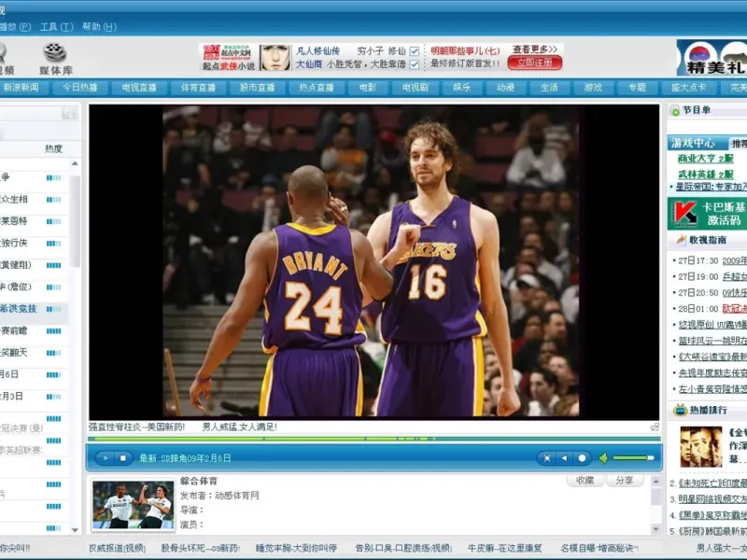Click the 收视指南 guide icon
747x560 pixels.
(x=682, y=240)
